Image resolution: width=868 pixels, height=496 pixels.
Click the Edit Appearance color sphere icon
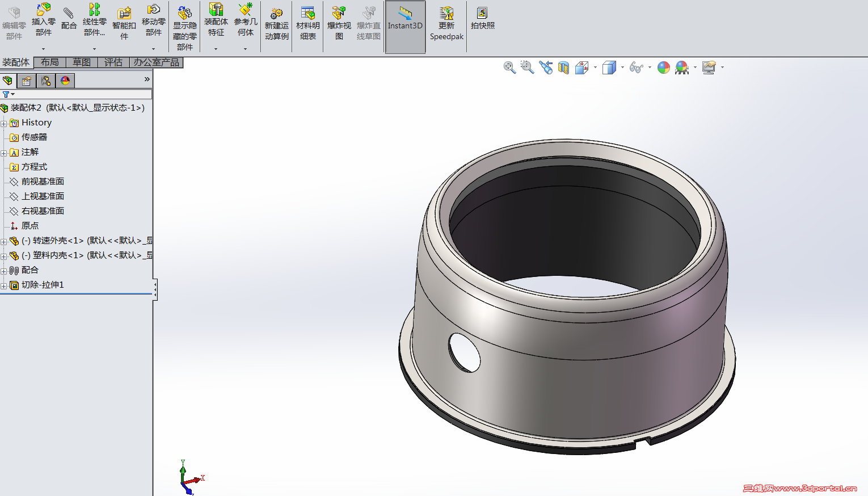[x=663, y=68]
